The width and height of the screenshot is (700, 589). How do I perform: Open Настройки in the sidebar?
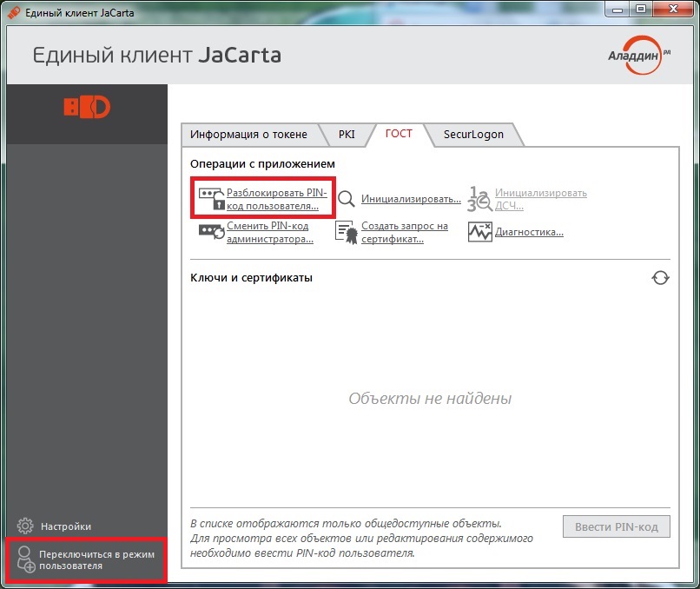pos(66,526)
